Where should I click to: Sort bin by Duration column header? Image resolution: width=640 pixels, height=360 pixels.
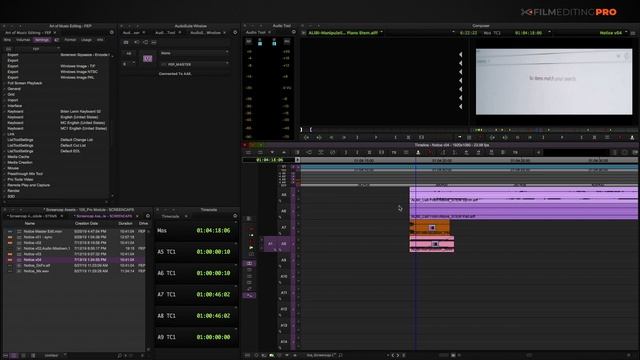pyautogui.click(x=125, y=224)
